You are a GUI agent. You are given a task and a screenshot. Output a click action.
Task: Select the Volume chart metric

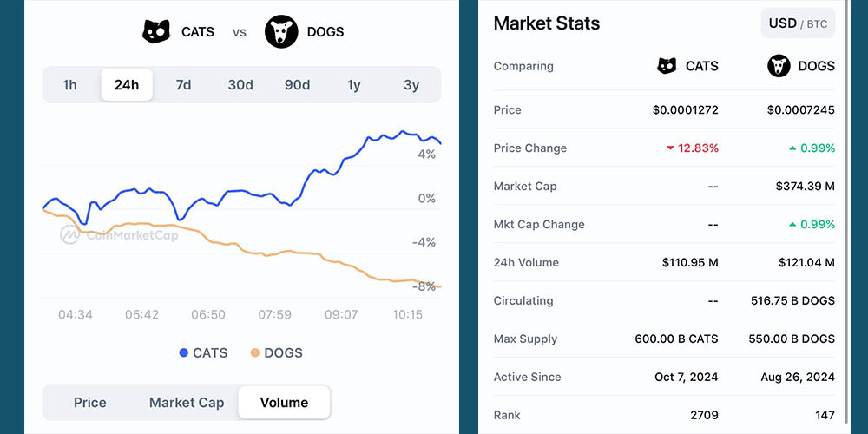click(x=284, y=403)
